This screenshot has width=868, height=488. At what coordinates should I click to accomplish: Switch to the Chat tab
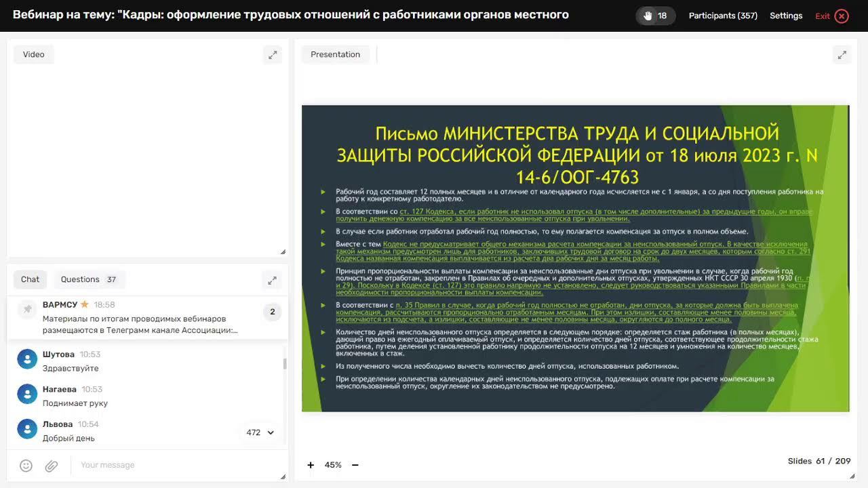point(30,279)
